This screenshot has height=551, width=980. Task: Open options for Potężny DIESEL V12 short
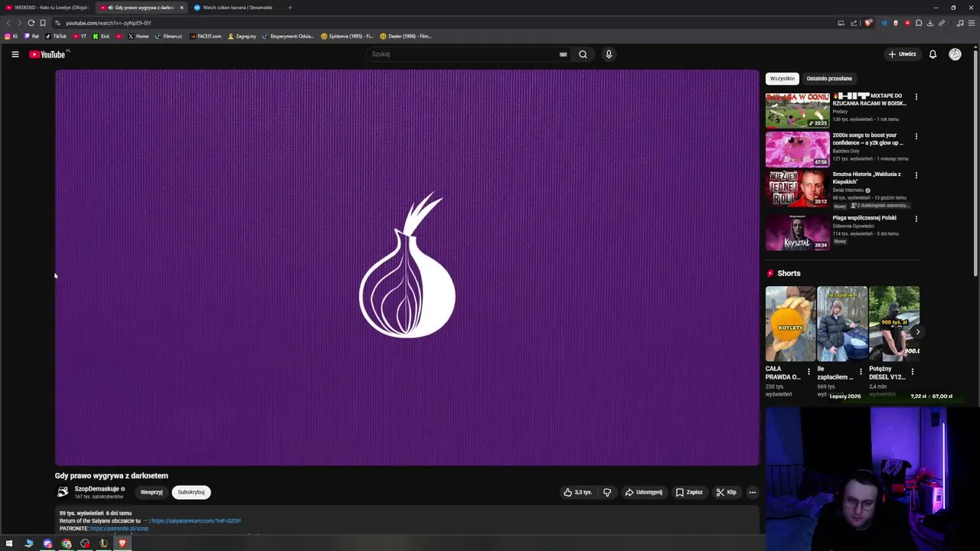(912, 372)
